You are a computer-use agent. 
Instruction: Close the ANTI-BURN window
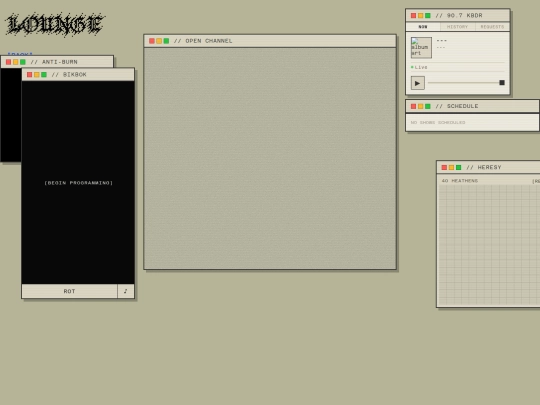(8, 62)
